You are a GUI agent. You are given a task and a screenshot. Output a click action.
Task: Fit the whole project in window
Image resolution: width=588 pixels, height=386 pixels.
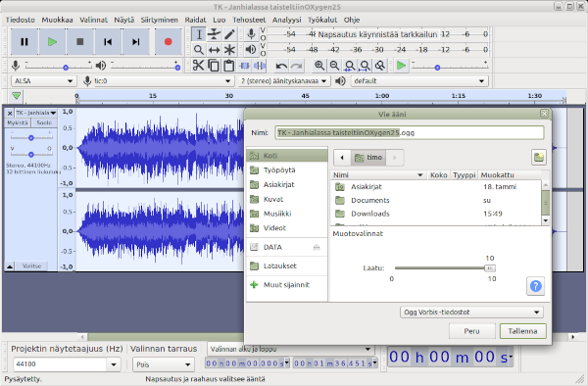tap(365, 66)
